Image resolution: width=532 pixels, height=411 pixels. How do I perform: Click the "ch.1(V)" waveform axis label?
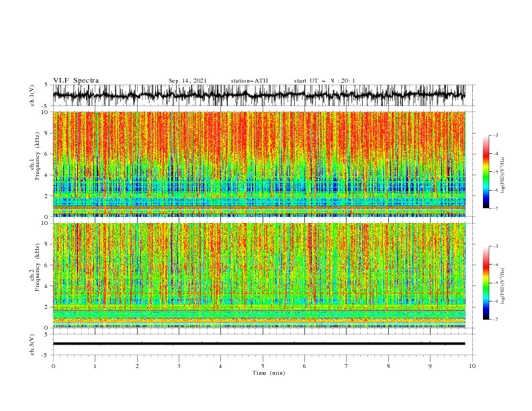(x=32, y=95)
